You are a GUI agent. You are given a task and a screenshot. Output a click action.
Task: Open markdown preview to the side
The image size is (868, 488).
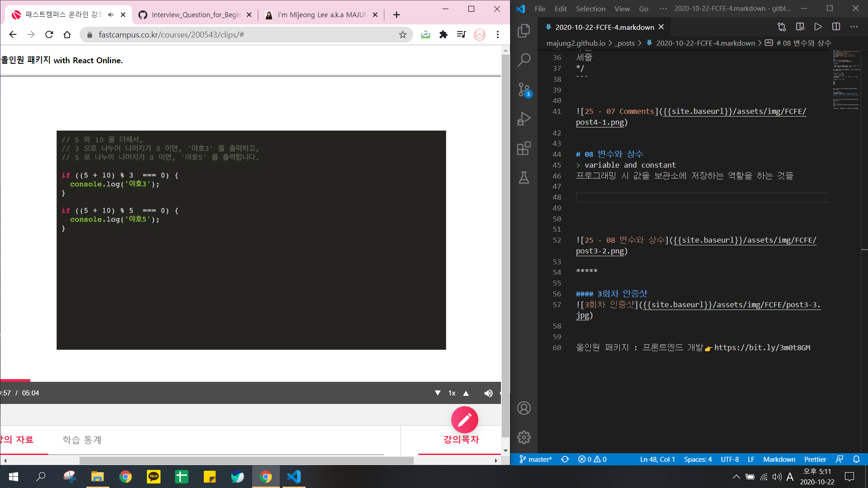[800, 27]
